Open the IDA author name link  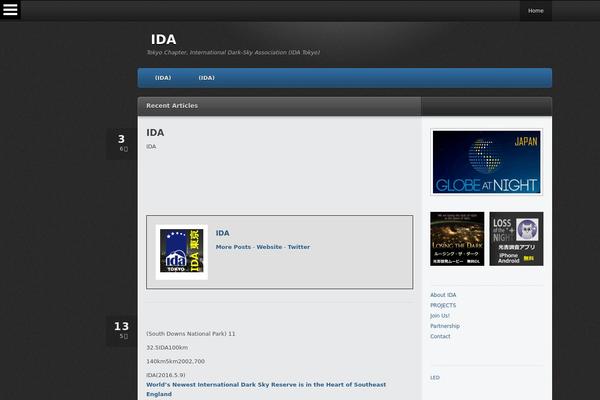point(222,233)
